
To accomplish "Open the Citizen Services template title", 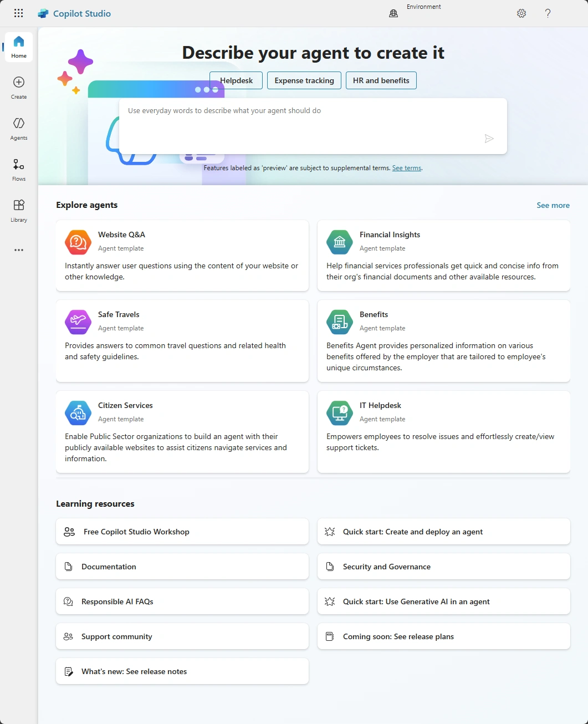I will [x=125, y=405].
